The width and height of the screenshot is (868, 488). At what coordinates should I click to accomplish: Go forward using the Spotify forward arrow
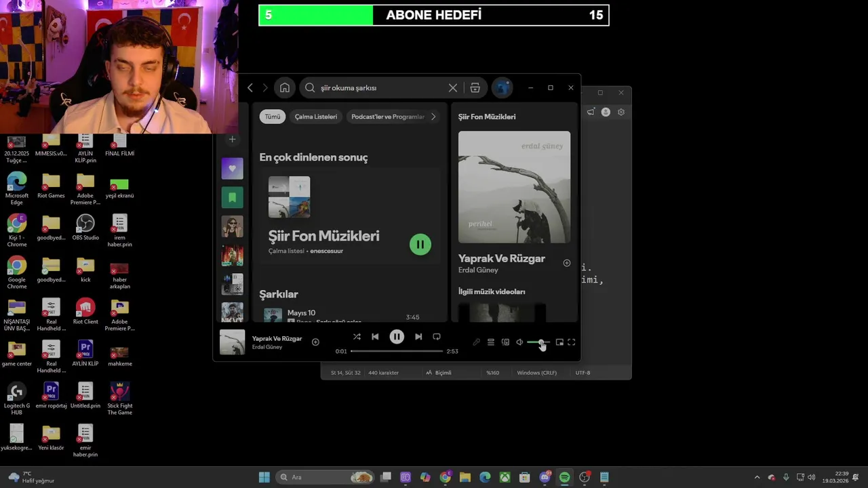(x=265, y=87)
